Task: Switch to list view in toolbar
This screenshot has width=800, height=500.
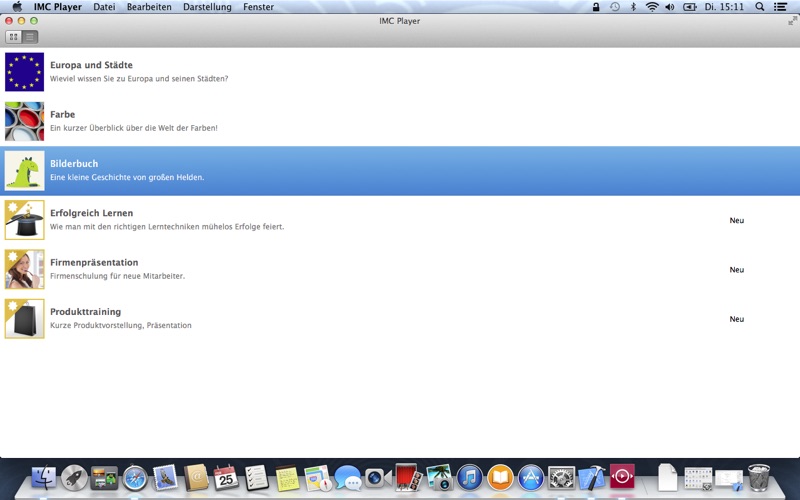Action: (30, 37)
